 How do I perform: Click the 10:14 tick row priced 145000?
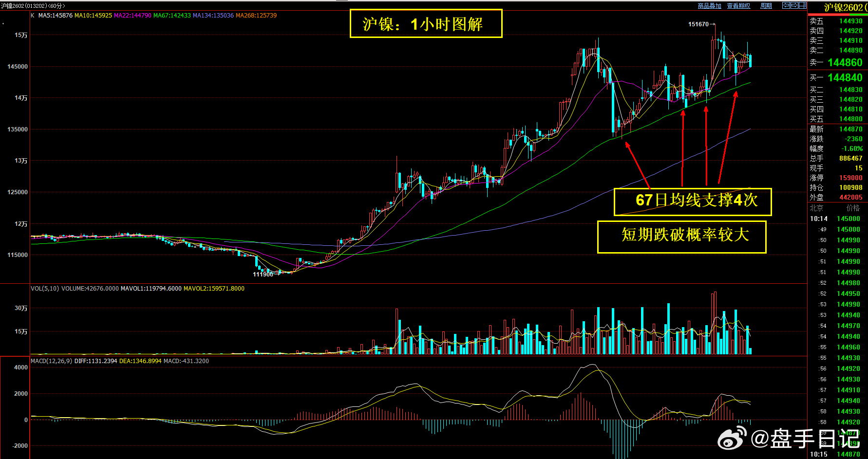pyautogui.click(x=835, y=219)
